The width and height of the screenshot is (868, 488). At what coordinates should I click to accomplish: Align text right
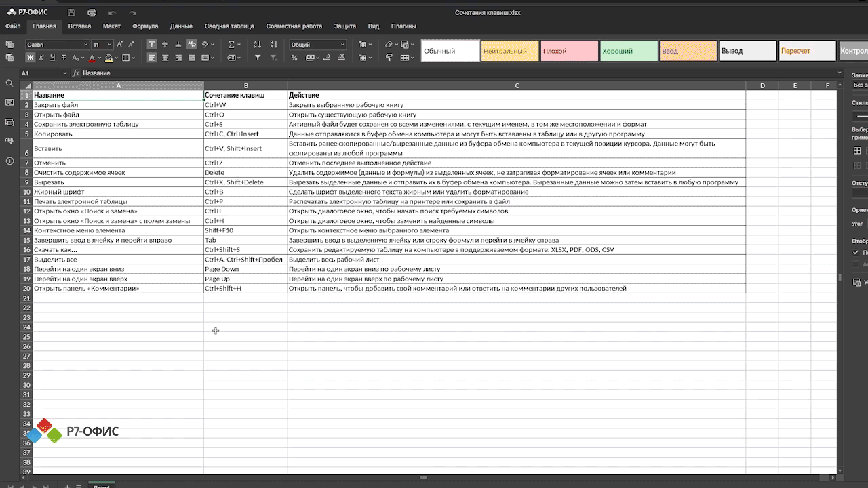(178, 58)
